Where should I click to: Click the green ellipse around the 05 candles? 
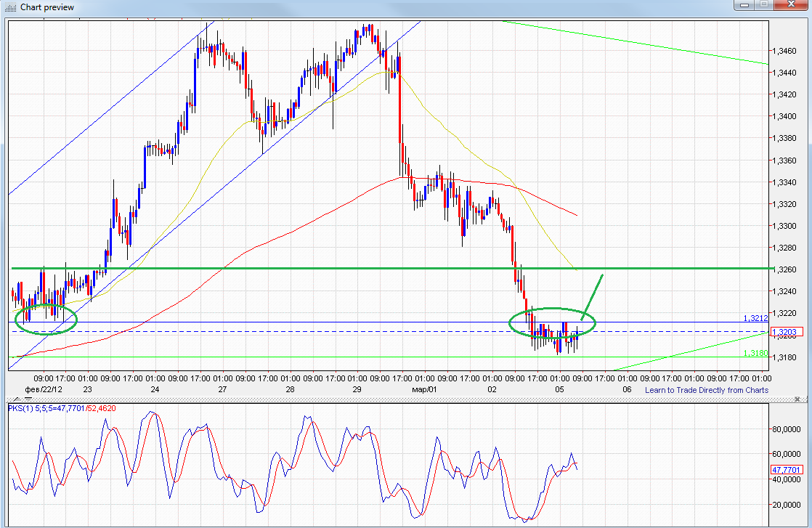click(x=552, y=307)
